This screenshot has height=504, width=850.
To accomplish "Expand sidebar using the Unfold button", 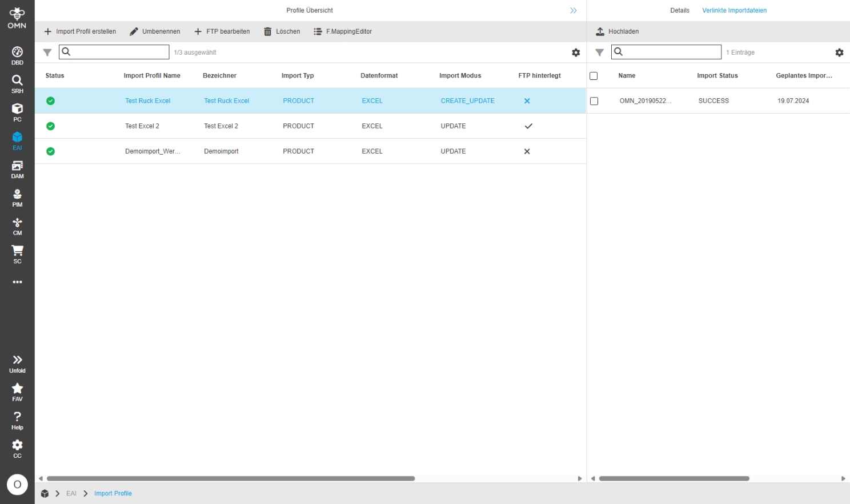I will click(17, 363).
